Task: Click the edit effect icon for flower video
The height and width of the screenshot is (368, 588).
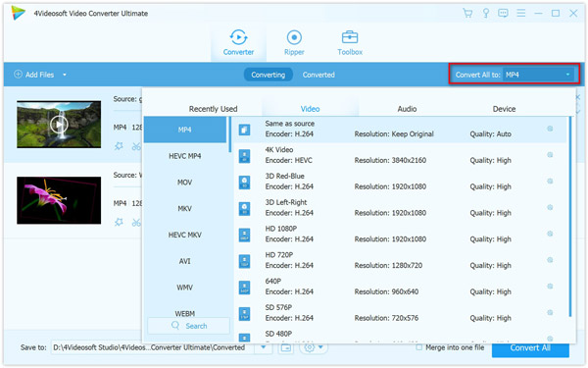Action: click(119, 222)
